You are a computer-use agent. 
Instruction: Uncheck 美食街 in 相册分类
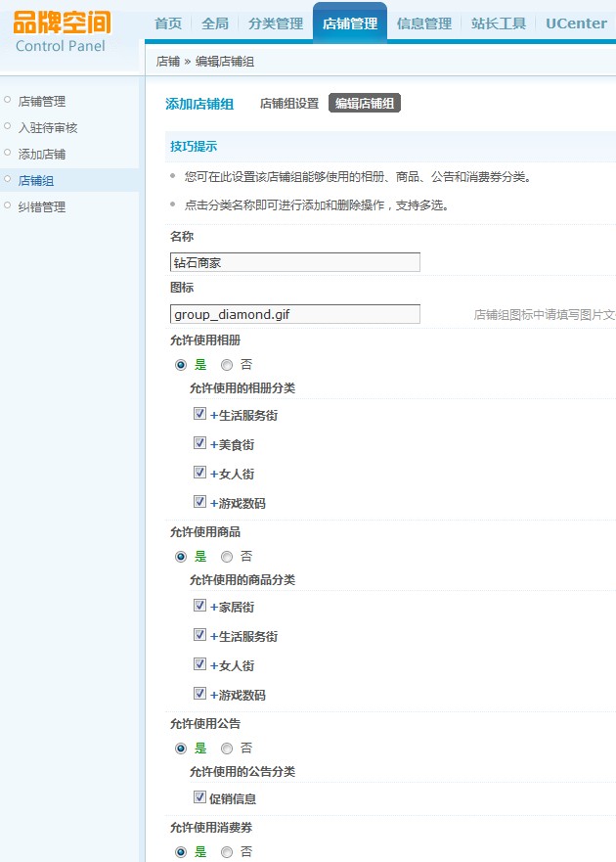coord(200,443)
